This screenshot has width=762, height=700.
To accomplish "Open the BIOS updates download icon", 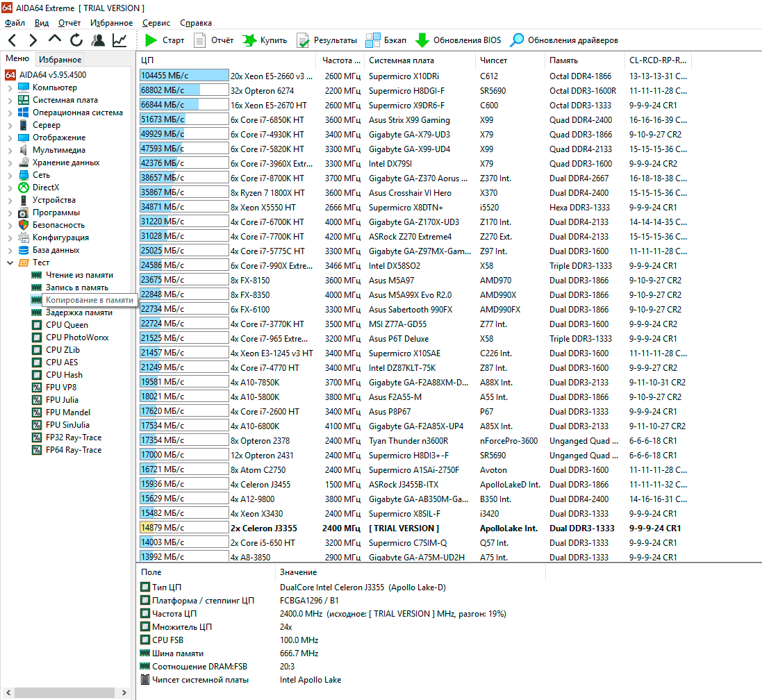I will pyautogui.click(x=422, y=40).
